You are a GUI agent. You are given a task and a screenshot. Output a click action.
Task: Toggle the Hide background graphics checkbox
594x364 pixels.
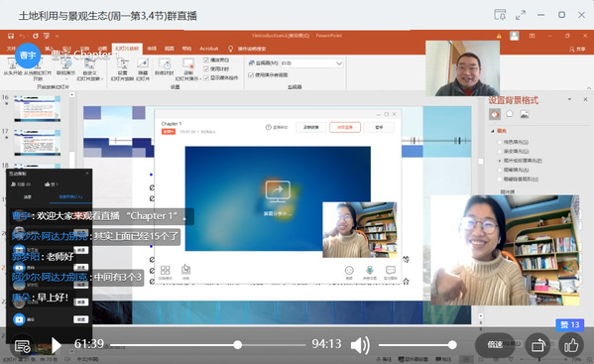click(500, 179)
